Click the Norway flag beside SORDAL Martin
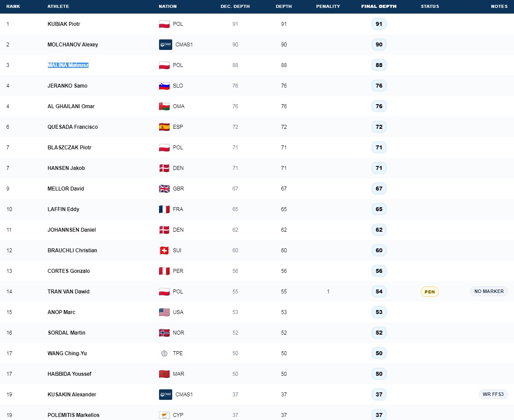Viewport: 514px width, 420px height. tap(164, 333)
